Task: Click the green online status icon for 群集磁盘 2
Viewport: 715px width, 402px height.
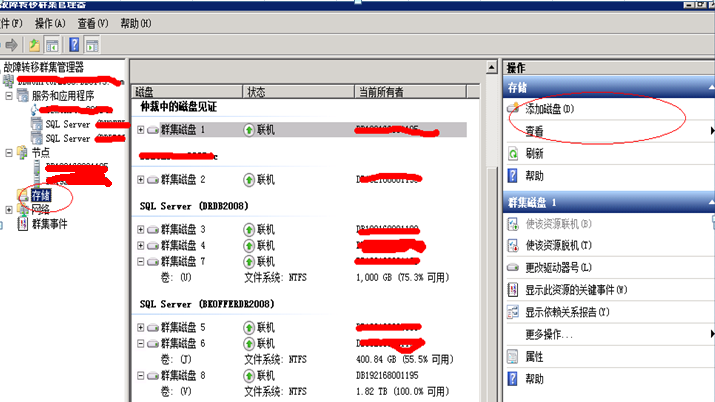Action: pyautogui.click(x=249, y=180)
